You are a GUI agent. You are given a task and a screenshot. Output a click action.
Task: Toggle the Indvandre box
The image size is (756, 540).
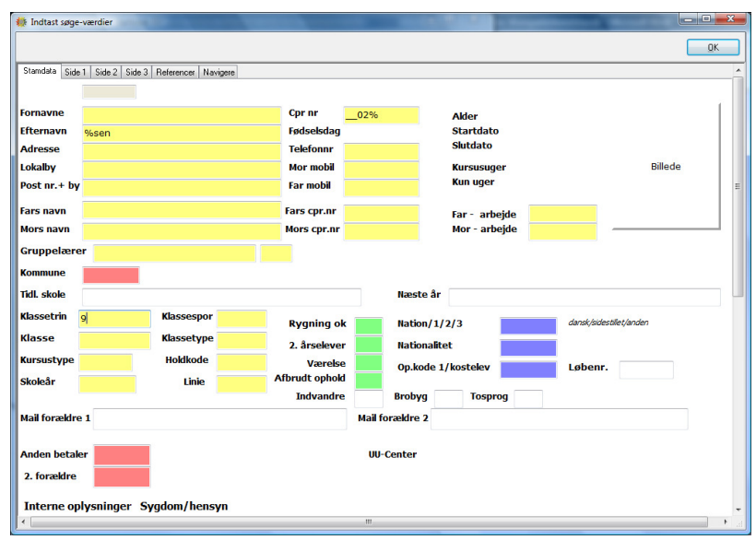(369, 399)
